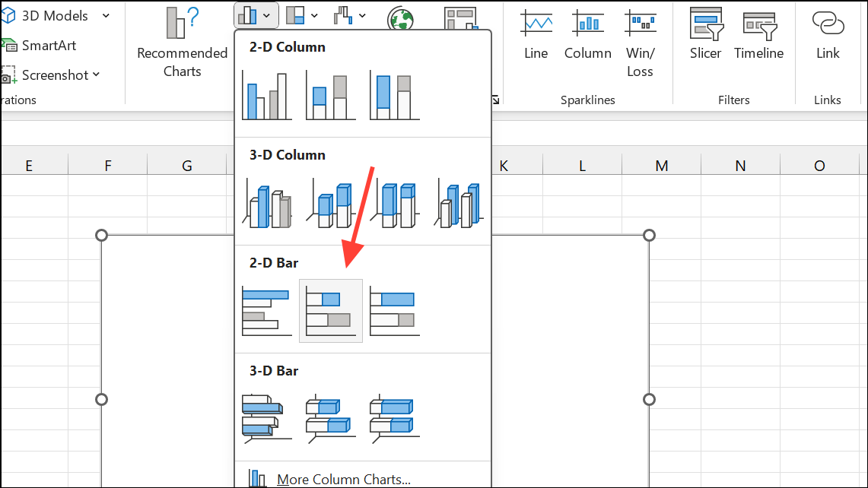868x488 pixels.
Task: Pick the 100% Stacked Bar option
Action: coord(394,310)
